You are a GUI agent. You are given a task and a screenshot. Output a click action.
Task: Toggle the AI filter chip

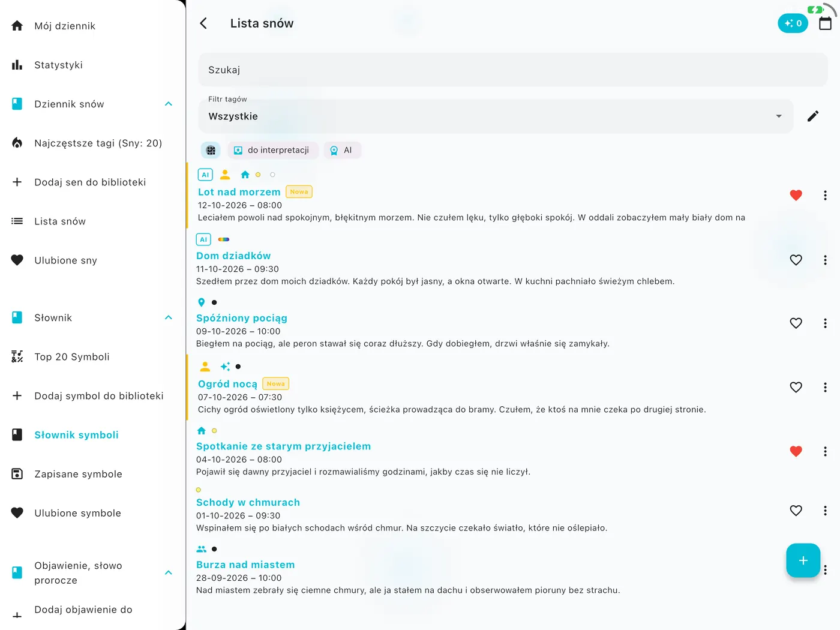click(x=342, y=150)
